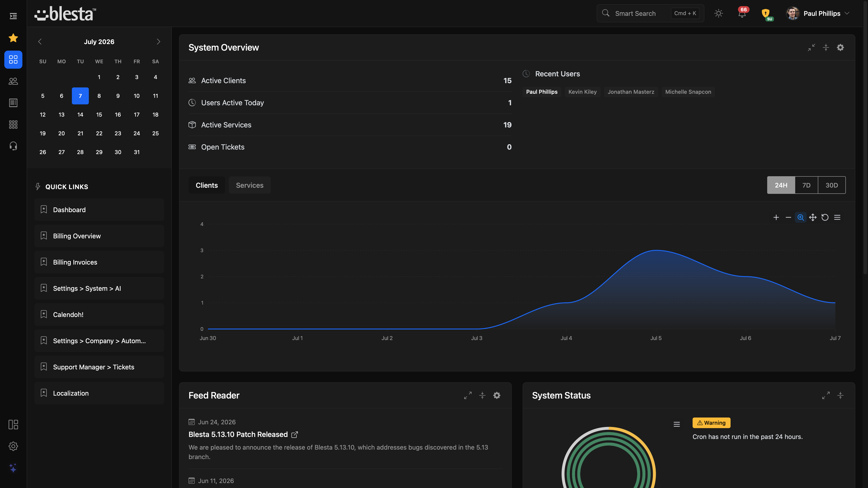Open Settings > System > AI quick link

(99, 288)
